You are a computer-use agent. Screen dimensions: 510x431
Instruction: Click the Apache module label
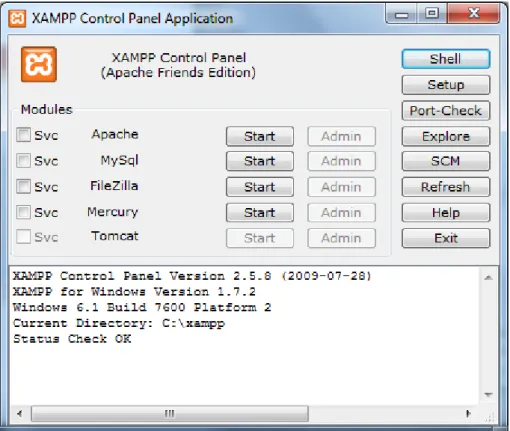point(115,134)
